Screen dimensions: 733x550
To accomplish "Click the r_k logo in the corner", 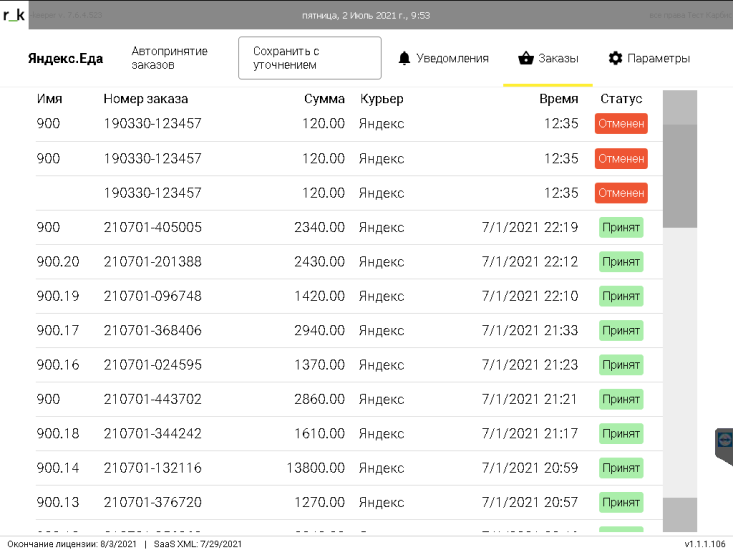I will [x=14, y=15].
